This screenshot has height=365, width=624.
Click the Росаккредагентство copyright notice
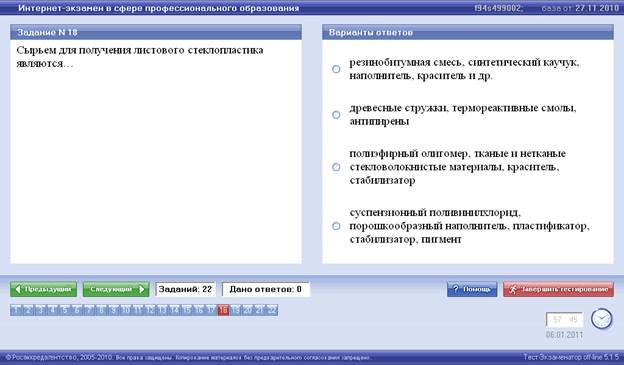188,357
